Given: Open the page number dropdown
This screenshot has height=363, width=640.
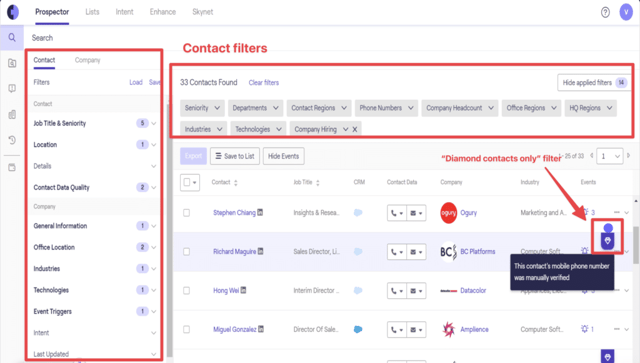Looking at the screenshot, I should click(x=610, y=156).
